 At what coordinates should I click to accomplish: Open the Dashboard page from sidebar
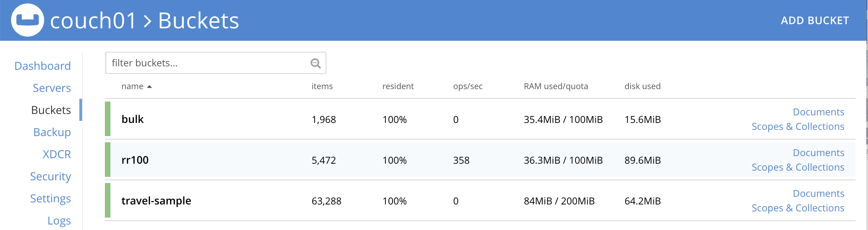pyautogui.click(x=42, y=66)
